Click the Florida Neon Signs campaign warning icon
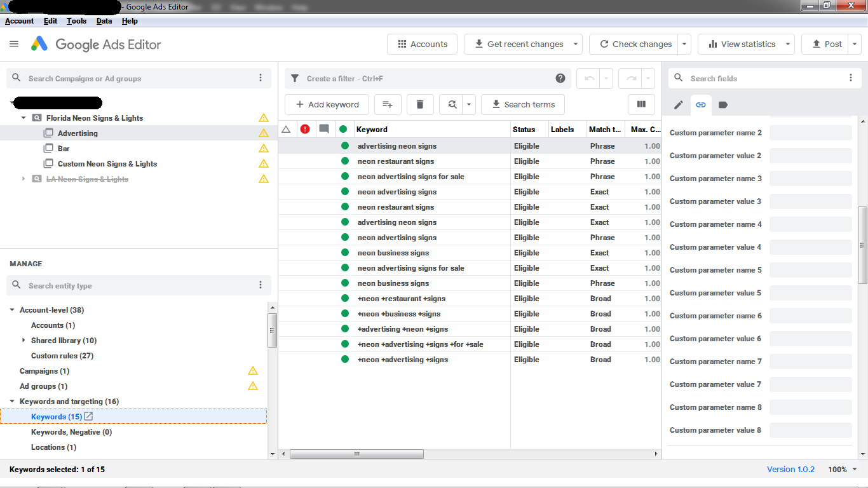868x488 pixels. (x=264, y=118)
